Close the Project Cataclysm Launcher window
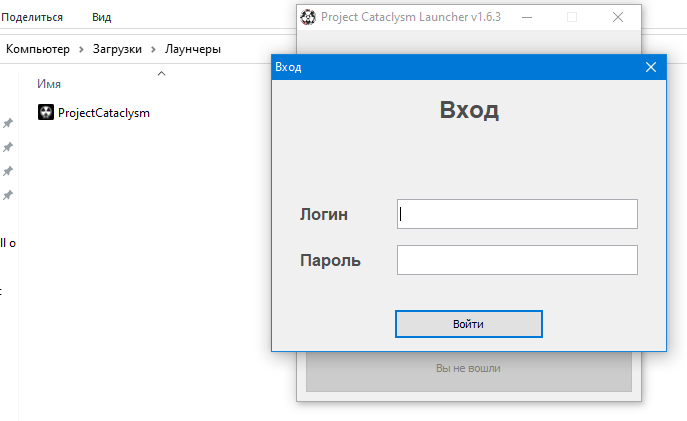This screenshot has width=687, height=421. 618,17
